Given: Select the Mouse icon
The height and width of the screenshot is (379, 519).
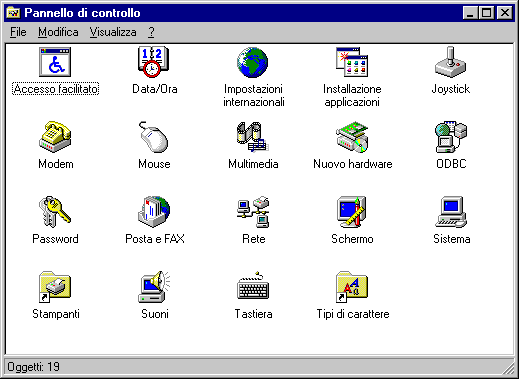Looking at the screenshot, I should [x=154, y=137].
